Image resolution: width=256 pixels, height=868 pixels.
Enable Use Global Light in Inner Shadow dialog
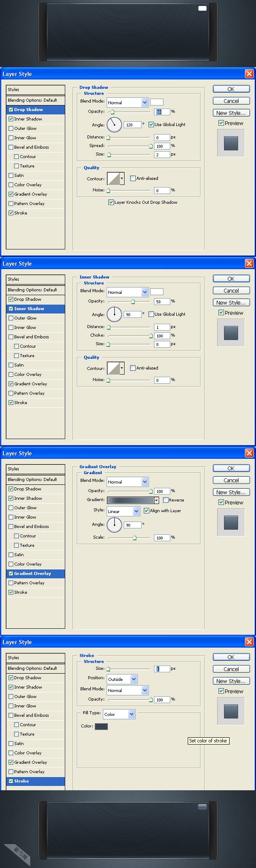pos(151,314)
